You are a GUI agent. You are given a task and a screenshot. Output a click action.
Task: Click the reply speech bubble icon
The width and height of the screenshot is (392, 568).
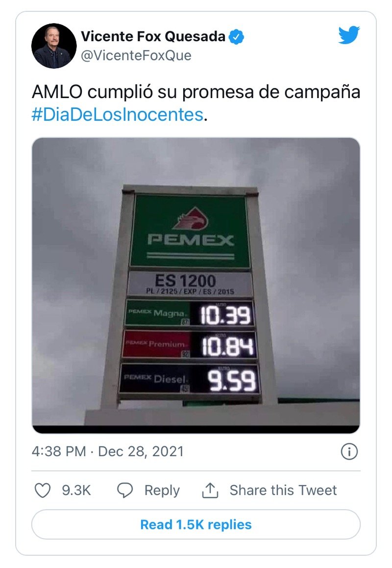click(x=125, y=490)
